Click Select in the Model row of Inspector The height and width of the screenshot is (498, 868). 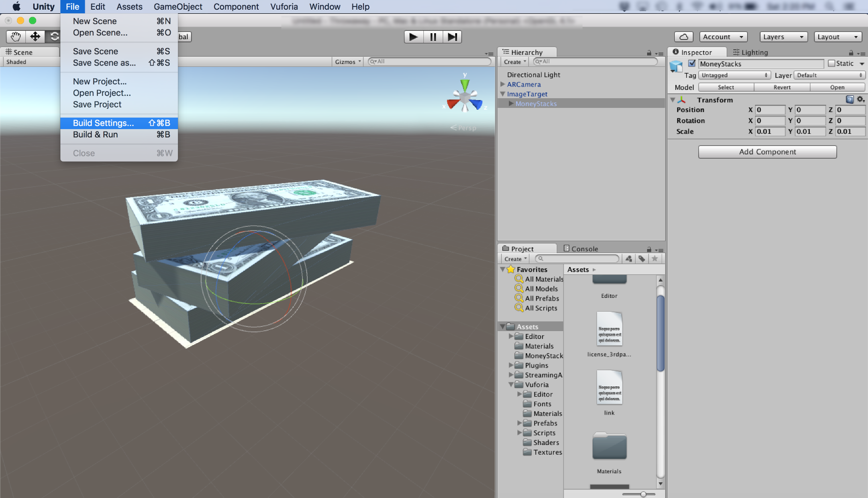click(x=725, y=87)
